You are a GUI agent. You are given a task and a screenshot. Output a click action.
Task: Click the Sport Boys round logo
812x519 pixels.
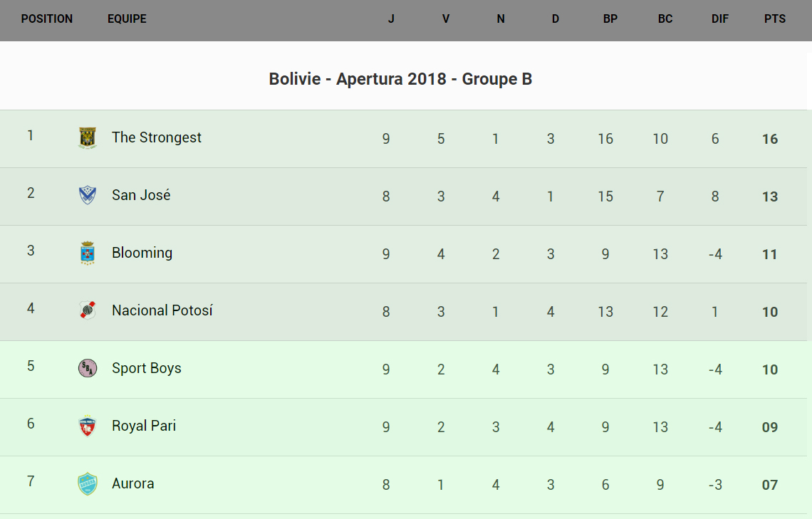87,368
